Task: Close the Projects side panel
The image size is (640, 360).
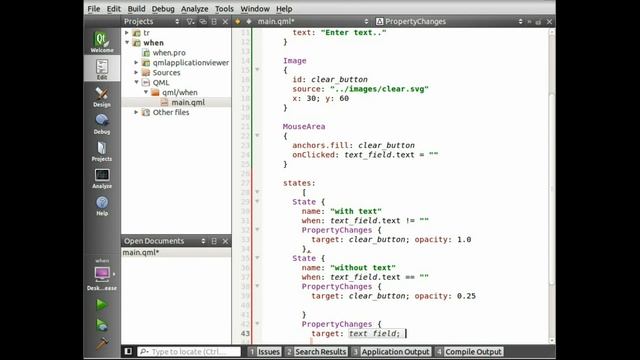Action: (225, 22)
